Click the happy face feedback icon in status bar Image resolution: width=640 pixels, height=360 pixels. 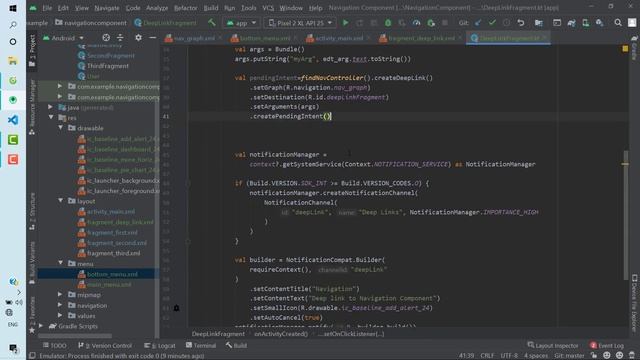607,356
